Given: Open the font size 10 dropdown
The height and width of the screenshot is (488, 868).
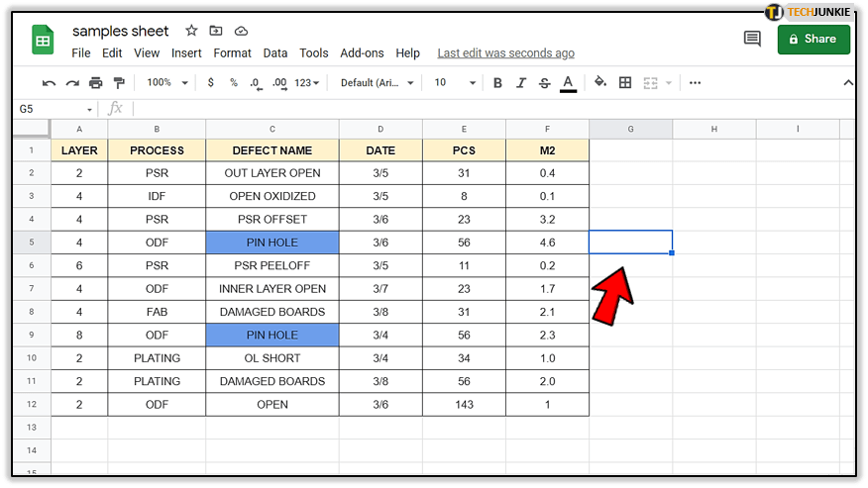Looking at the screenshot, I should 455,83.
